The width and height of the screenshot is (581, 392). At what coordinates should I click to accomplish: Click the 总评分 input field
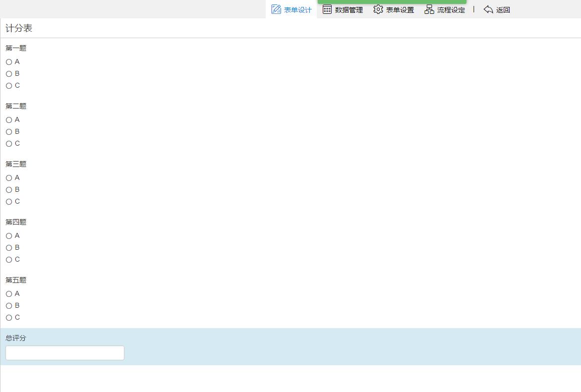coord(65,353)
